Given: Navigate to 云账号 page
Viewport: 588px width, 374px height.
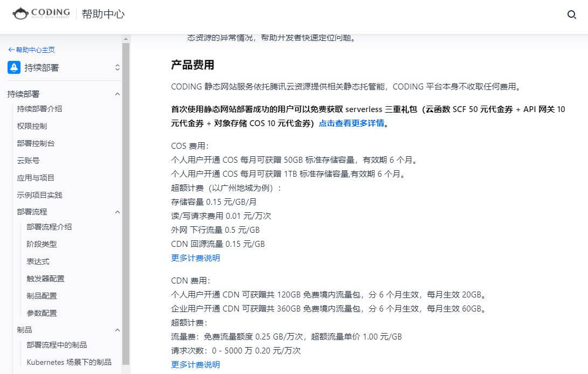Looking at the screenshot, I should coord(28,161).
